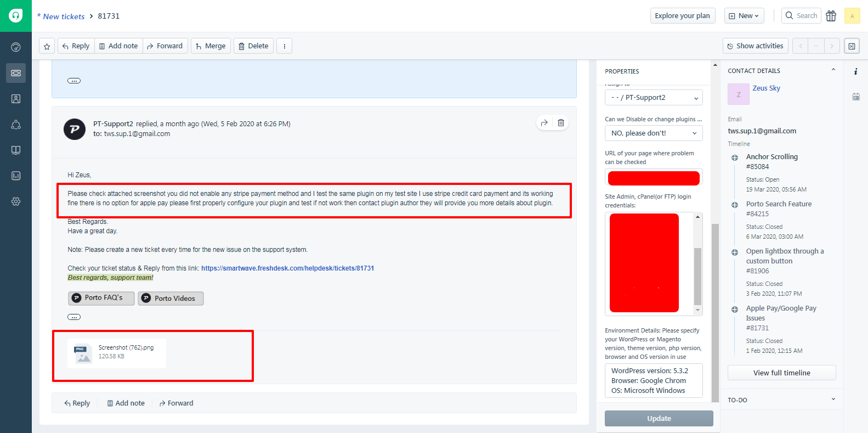Open Porto Search Feature ticket
The height and width of the screenshot is (433, 868).
(779, 209)
